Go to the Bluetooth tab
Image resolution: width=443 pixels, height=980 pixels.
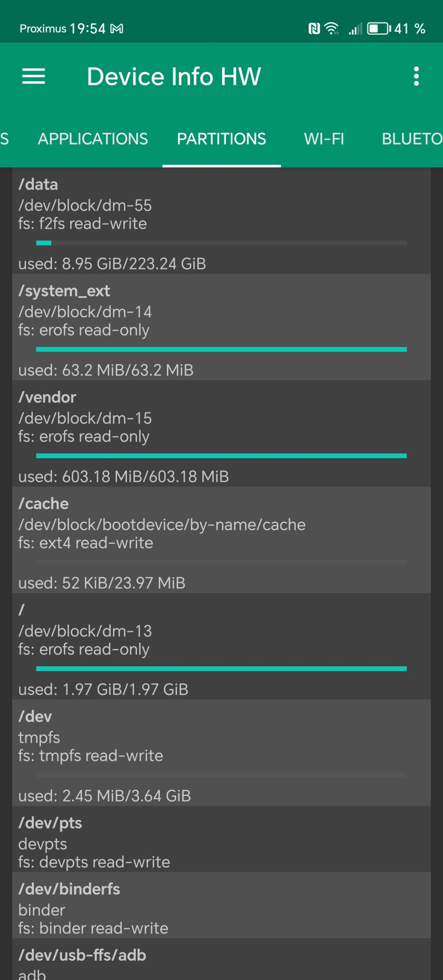(412, 139)
